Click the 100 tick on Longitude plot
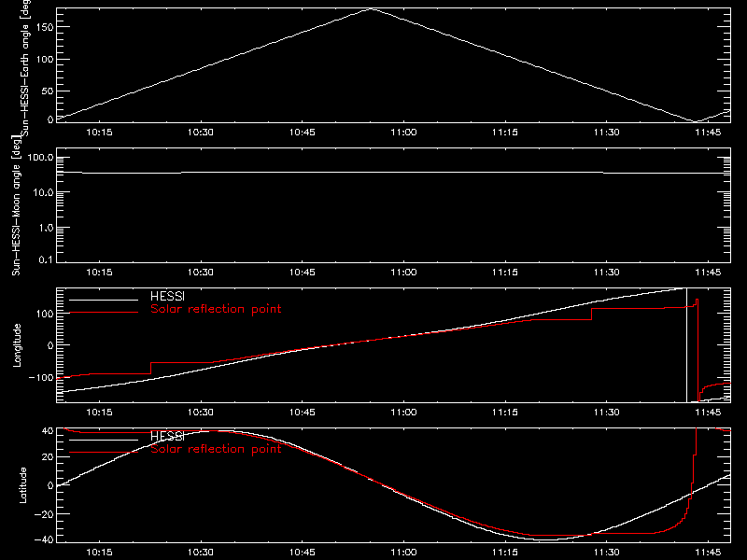Screen dimensions: 747x560 click(44, 314)
